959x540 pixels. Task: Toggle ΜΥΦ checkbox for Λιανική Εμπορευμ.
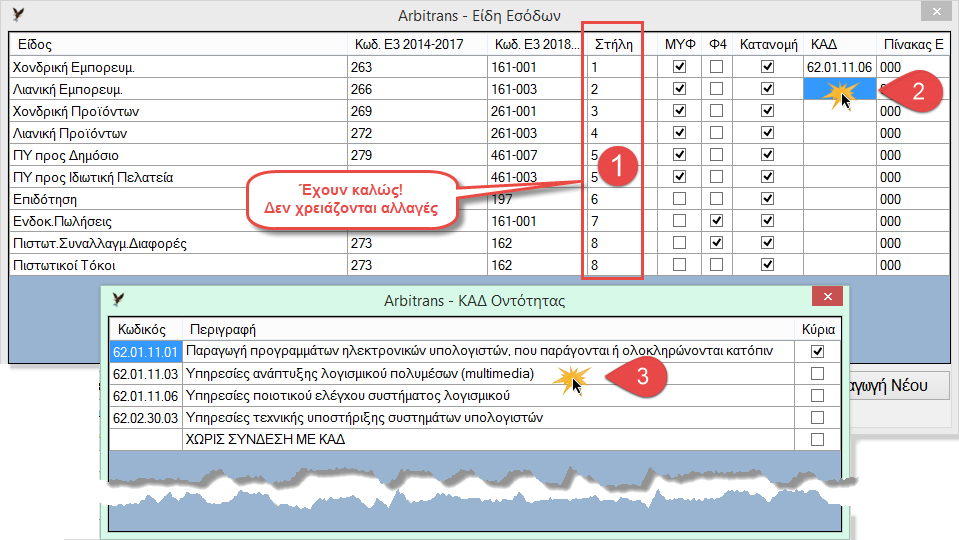(679, 89)
